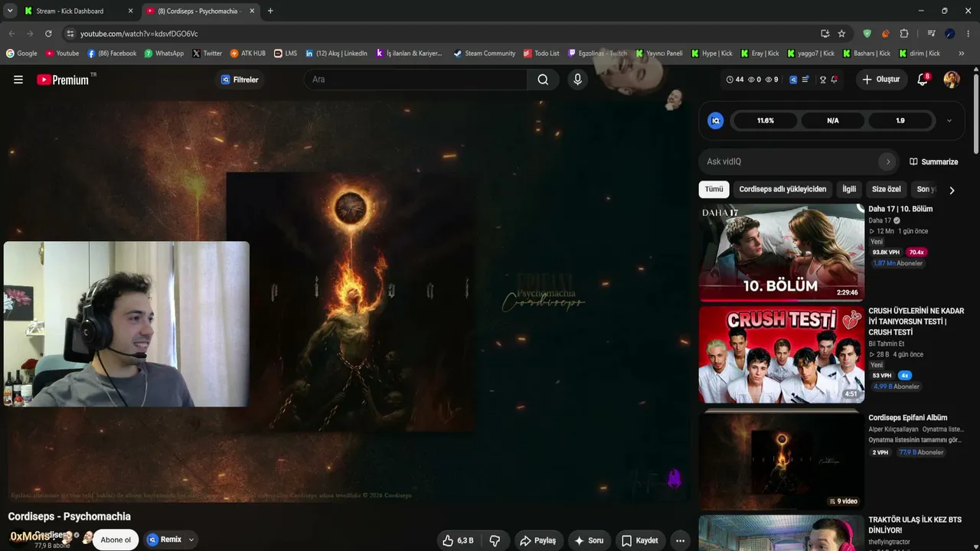
Task: Open the Todo List bookmark
Action: [x=541, y=54]
